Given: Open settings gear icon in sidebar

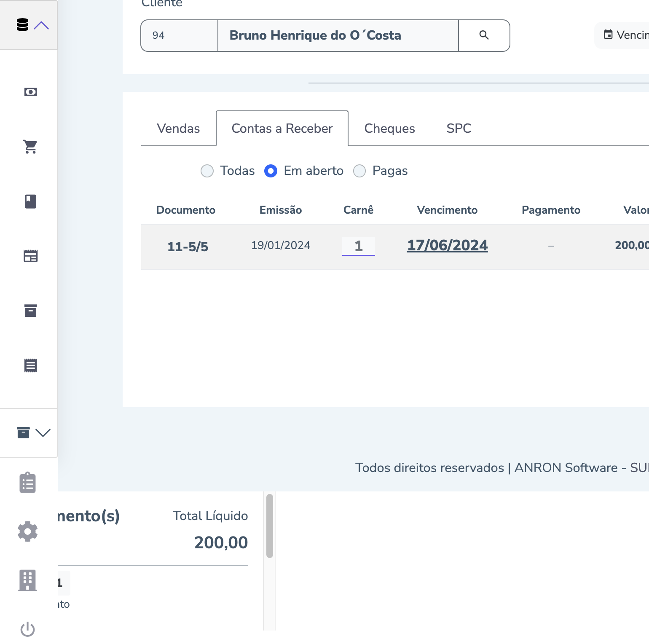Looking at the screenshot, I should pyautogui.click(x=28, y=531).
